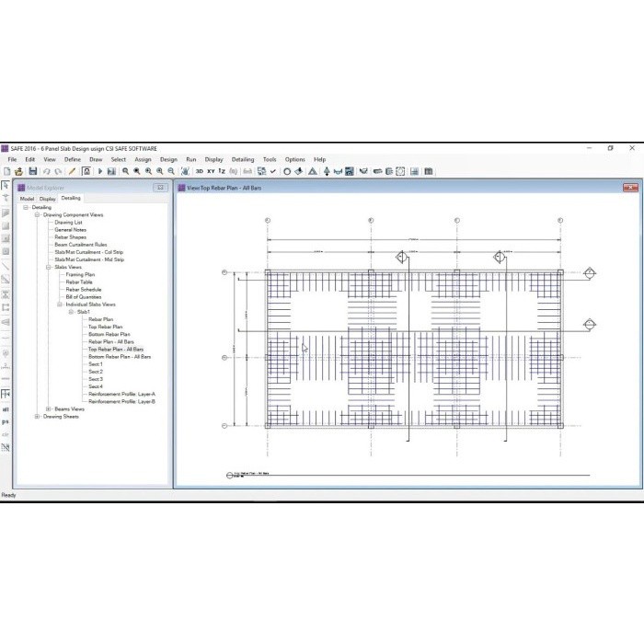Open the Drawing List tree item
The height and width of the screenshot is (644, 644).
click(x=68, y=223)
